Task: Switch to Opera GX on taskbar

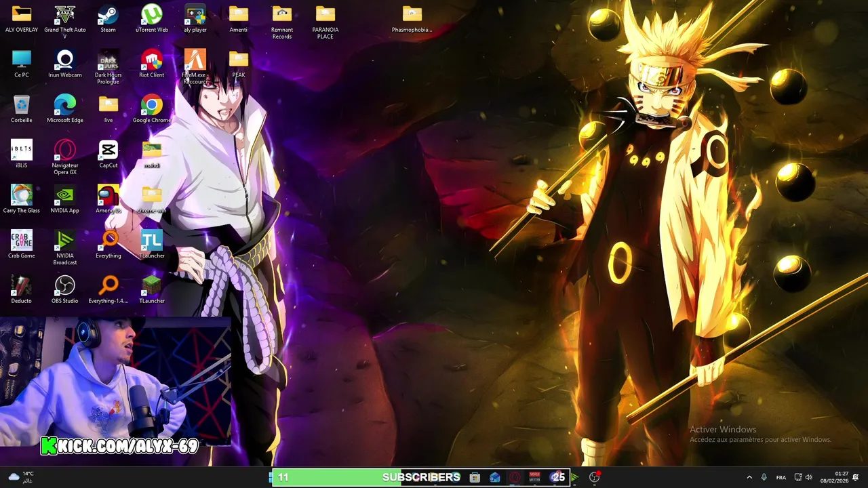Action: (x=515, y=477)
